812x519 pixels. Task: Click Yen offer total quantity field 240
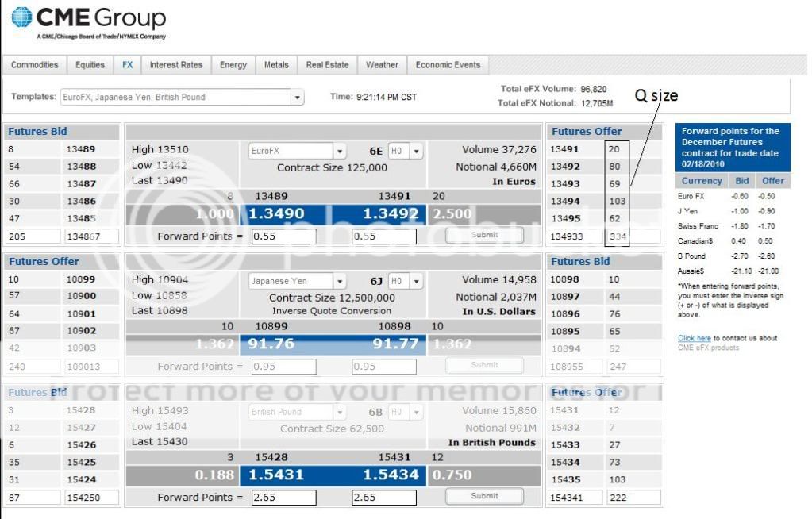(33, 367)
